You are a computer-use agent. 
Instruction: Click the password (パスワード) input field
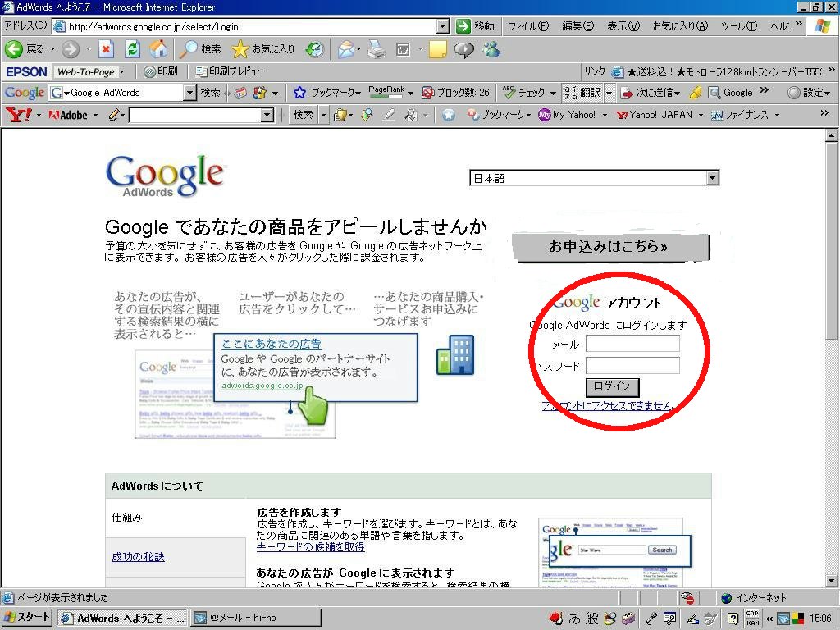coord(632,366)
